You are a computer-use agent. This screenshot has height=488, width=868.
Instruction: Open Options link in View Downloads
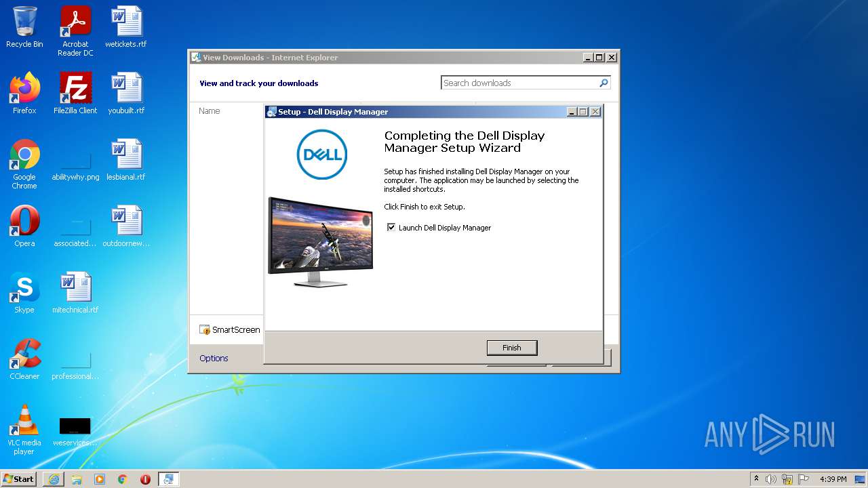214,358
